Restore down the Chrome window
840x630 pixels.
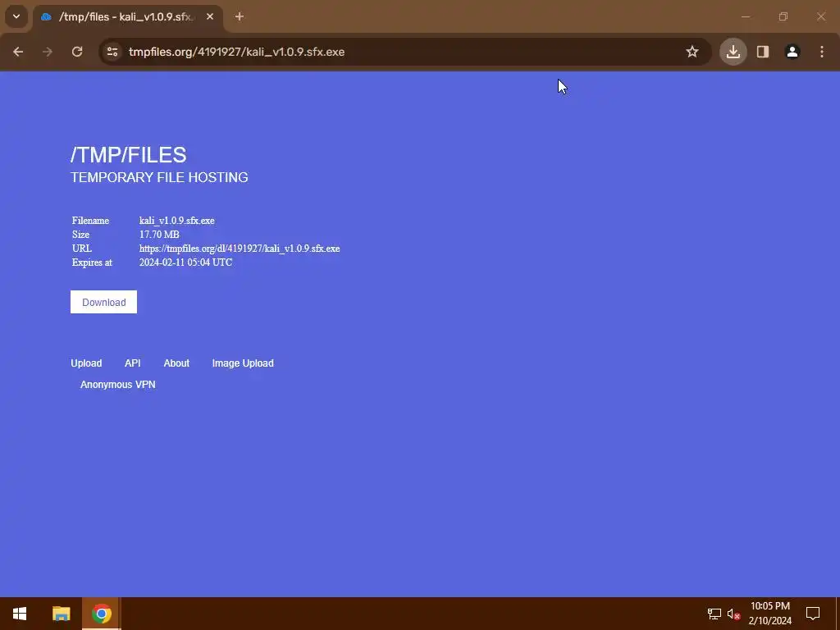coord(783,16)
